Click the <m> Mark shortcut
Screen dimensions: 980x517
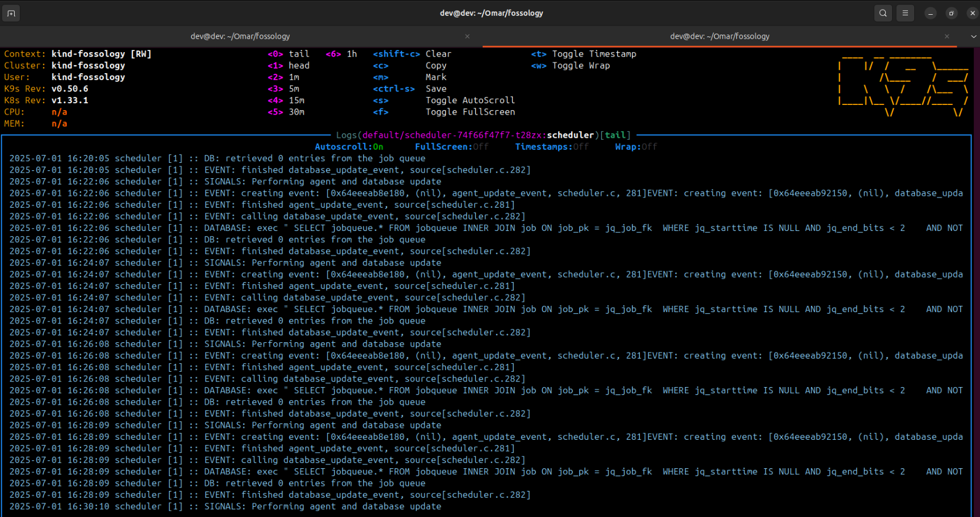[x=410, y=77]
